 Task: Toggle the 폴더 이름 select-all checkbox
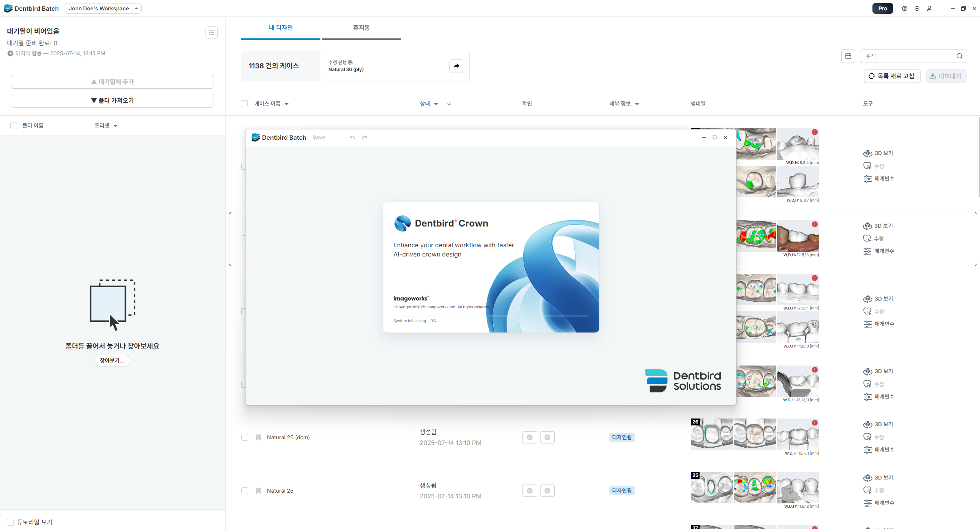14,126
